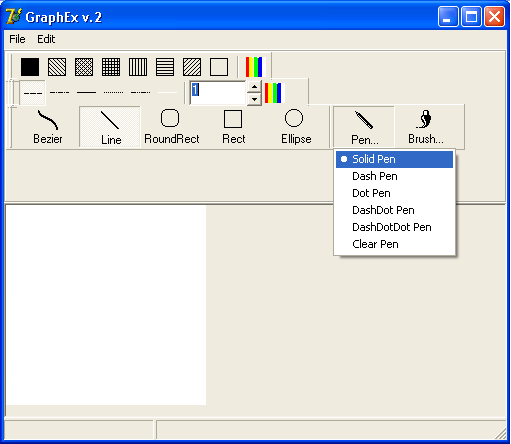Open the Pen... dropdown button
The height and width of the screenshot is (444, 511).
point(364,127)
